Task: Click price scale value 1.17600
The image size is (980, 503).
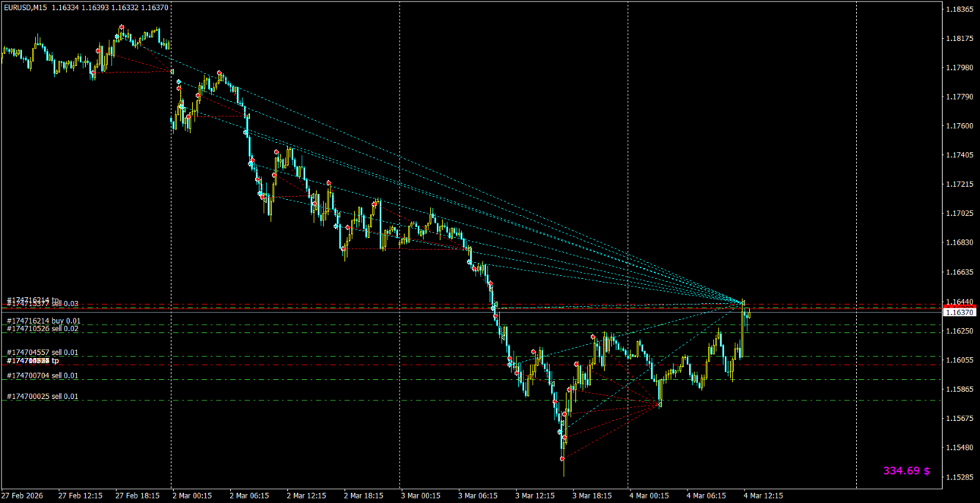Action: (x=961, y=126)
